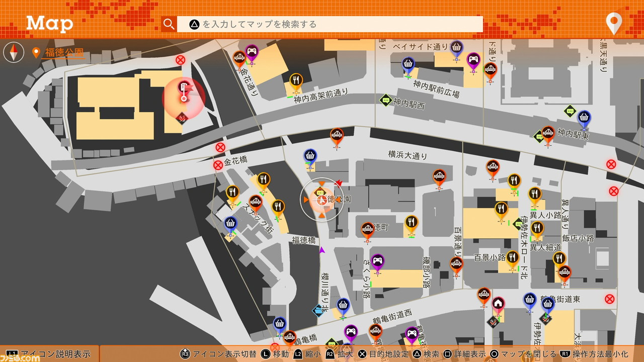
Task: Click the magnifying glass search icon
Action: (169, 24)
